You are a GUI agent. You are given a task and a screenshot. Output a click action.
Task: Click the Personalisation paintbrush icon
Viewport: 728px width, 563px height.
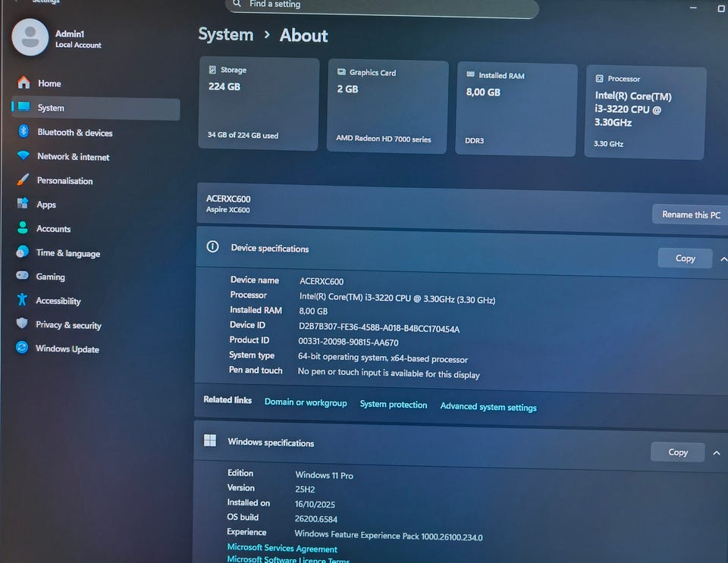click(x=23, y=180)
